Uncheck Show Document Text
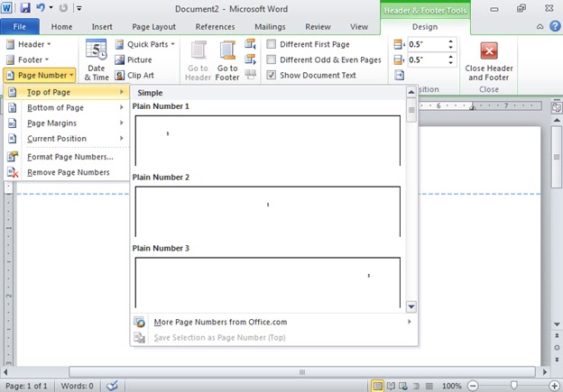This screenshot has width=563, height=392. 272,75
